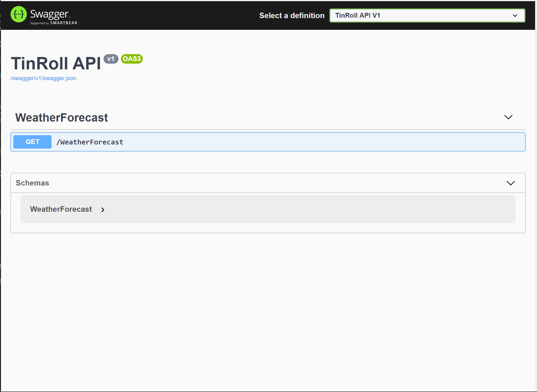Click the v1 version badge
The image size is (537, 392).
(x=111, y=59)
